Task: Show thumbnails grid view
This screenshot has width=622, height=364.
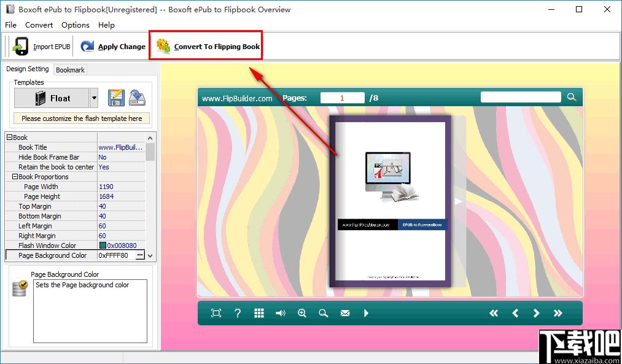Action: click(x=259, y=313)
